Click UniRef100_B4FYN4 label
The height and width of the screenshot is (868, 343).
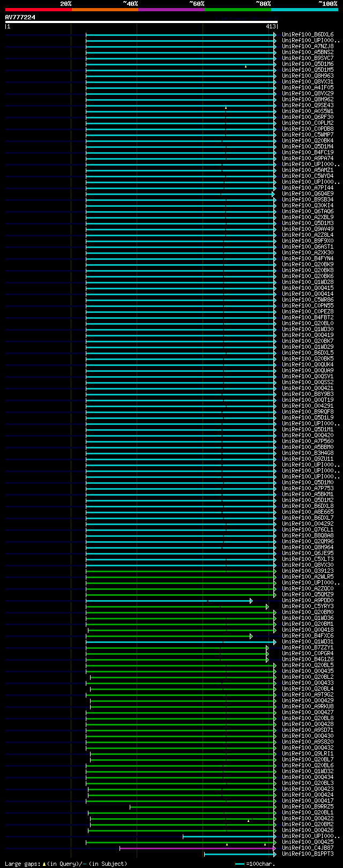308,259
